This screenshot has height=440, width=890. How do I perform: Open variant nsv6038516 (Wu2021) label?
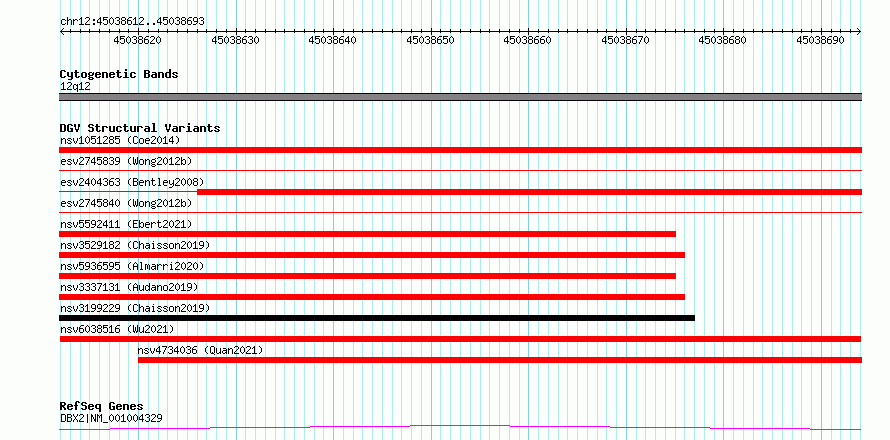(117, 329)
